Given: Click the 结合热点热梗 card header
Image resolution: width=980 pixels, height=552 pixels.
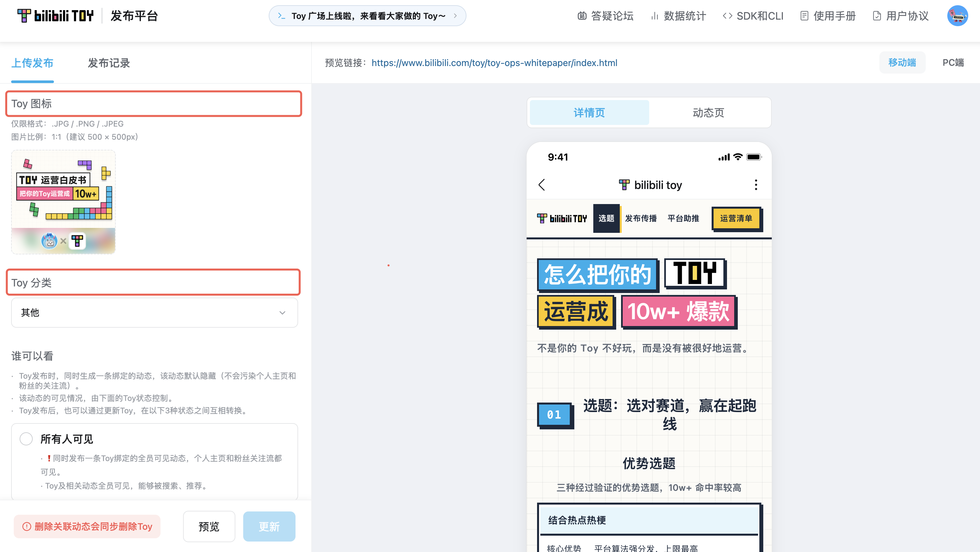Looking at the screenshot, I should [649, 520].
